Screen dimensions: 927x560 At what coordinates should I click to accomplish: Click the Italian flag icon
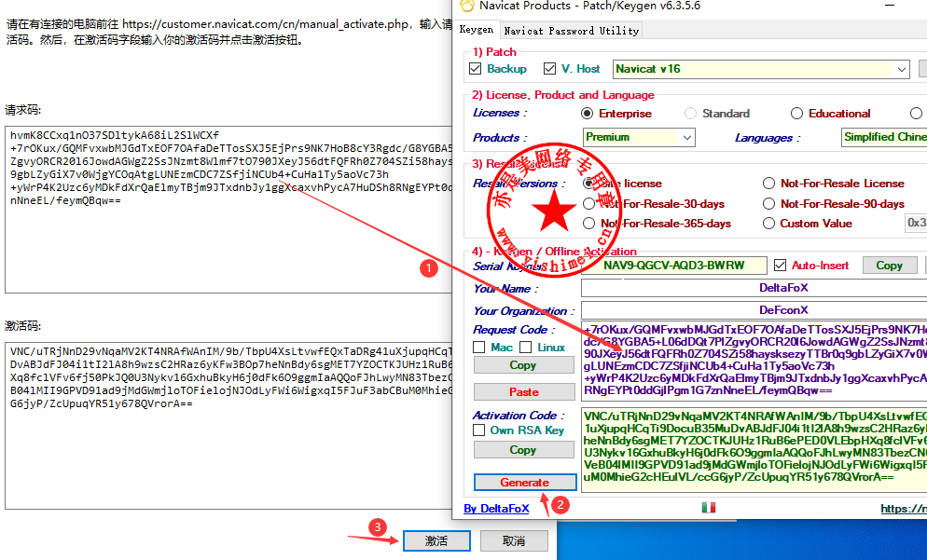coord(708,508)
